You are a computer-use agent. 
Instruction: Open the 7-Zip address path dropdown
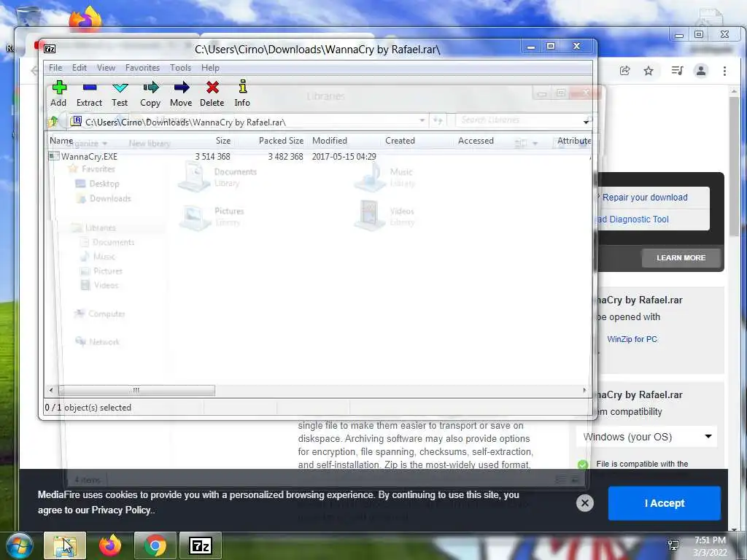point(586,122)
